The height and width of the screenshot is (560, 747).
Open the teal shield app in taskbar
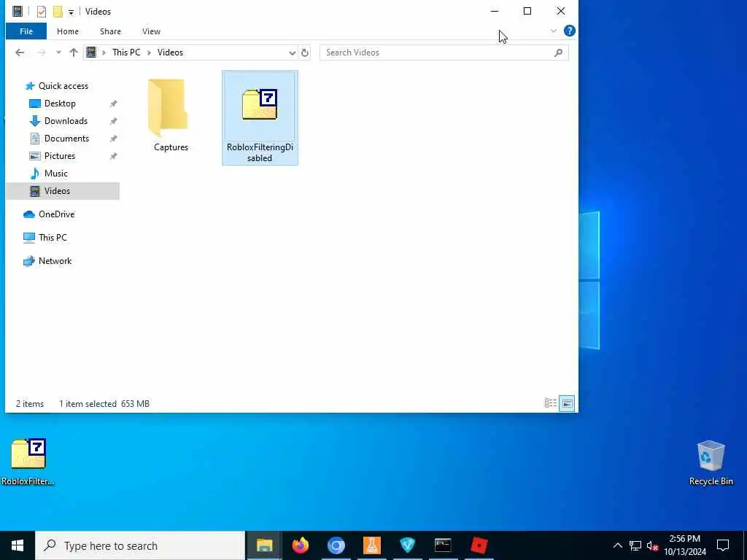click(x=407, y=545)
